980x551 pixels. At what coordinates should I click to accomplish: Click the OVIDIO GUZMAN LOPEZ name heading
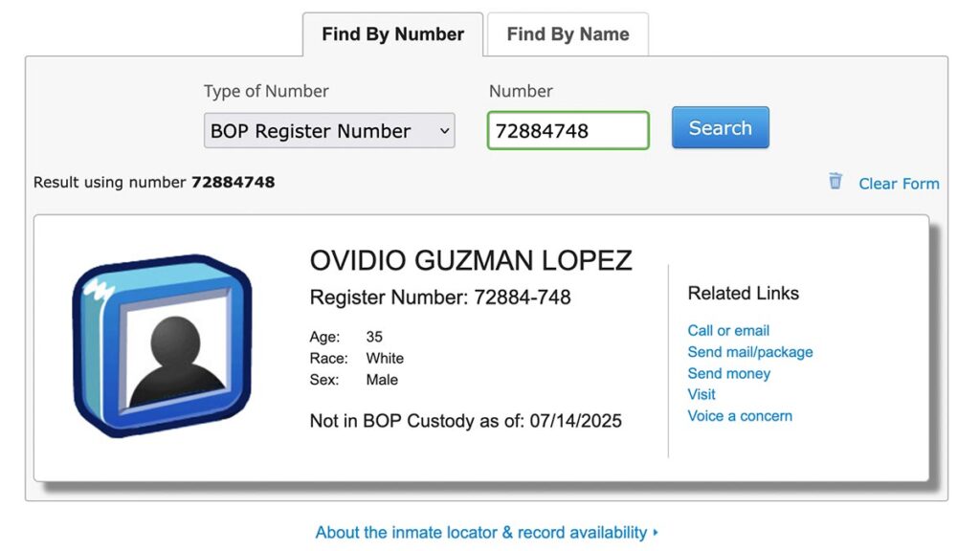pyautogui.click(x=471, y=260)
